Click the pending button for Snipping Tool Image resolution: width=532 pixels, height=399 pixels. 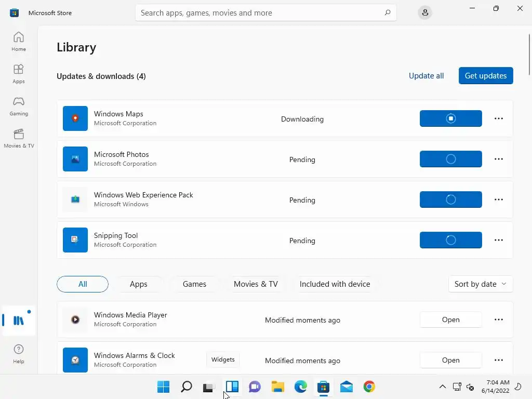pyautogui.click(x=450, y=240)
